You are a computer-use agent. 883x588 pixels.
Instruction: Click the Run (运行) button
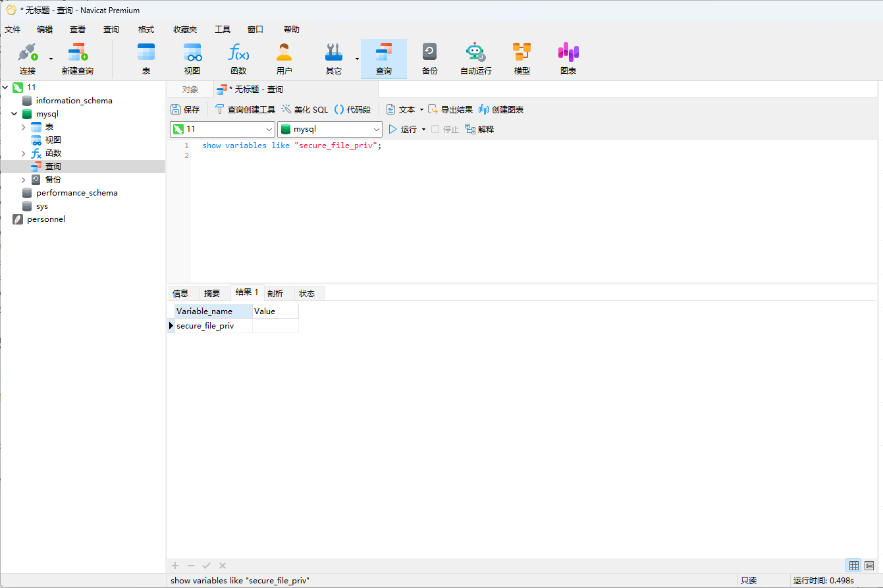403,129
